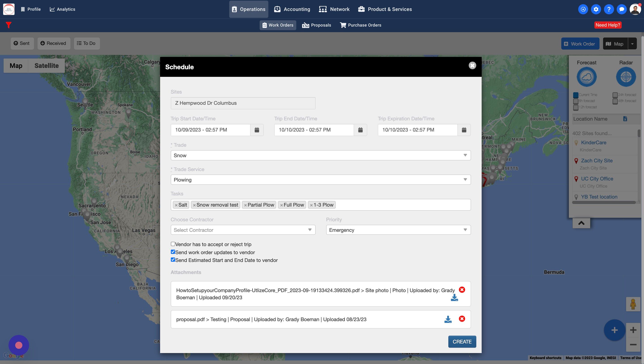Export sites list to Excel
This screenshot has width=644, height=364.
tap(625, 119)
